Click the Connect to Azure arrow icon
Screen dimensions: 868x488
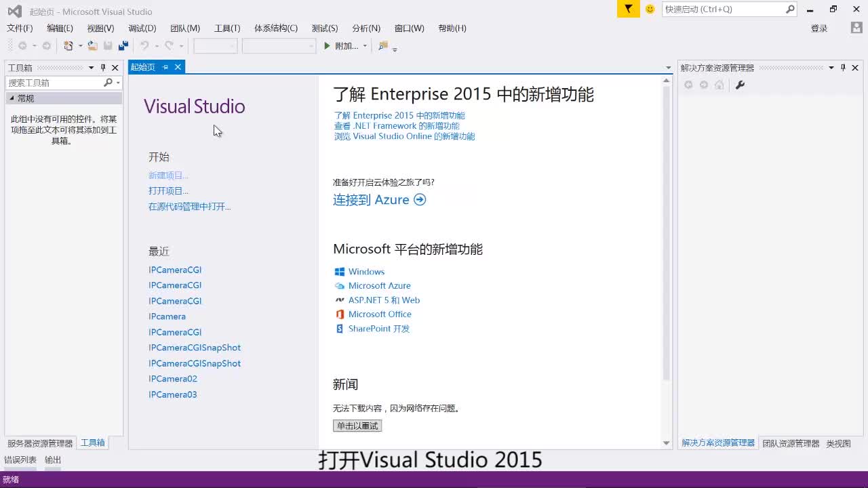(x=420, y=200)
